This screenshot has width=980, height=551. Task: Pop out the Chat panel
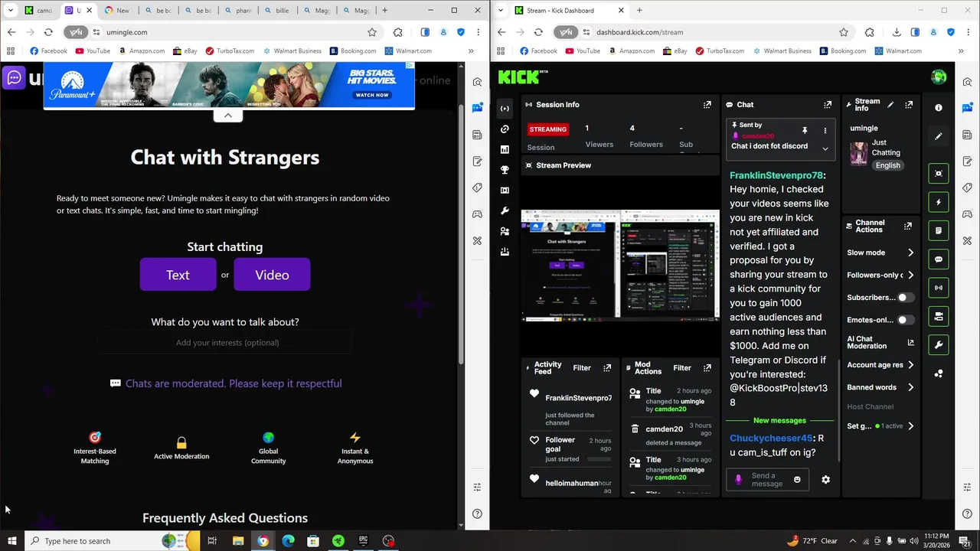coord(828,105)
